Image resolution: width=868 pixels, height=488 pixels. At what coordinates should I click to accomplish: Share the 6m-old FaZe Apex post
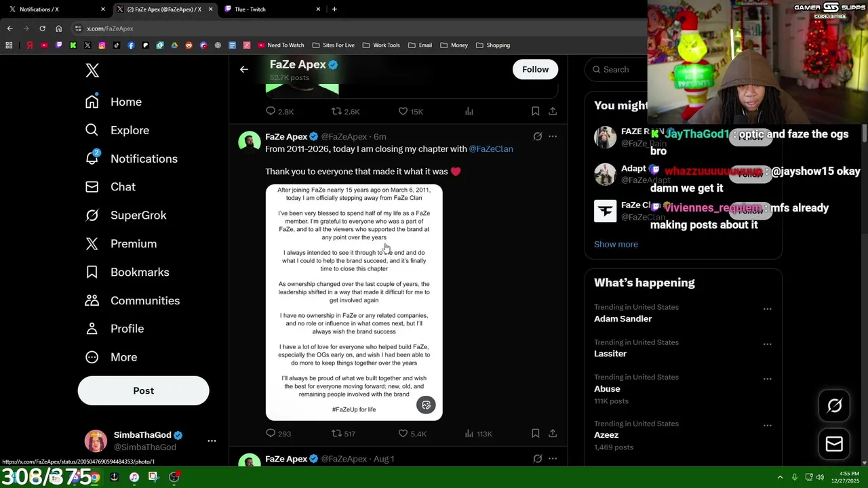click(553, 433)
